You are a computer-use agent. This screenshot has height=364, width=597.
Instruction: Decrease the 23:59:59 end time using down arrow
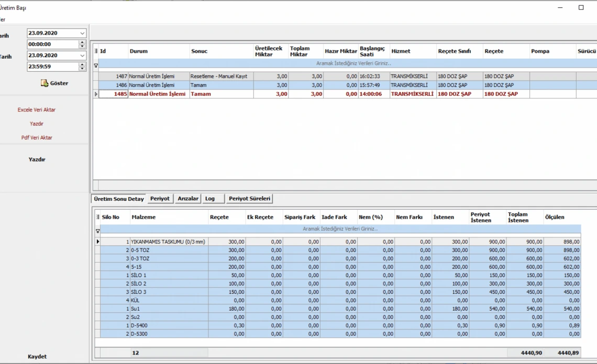[82, 69]
